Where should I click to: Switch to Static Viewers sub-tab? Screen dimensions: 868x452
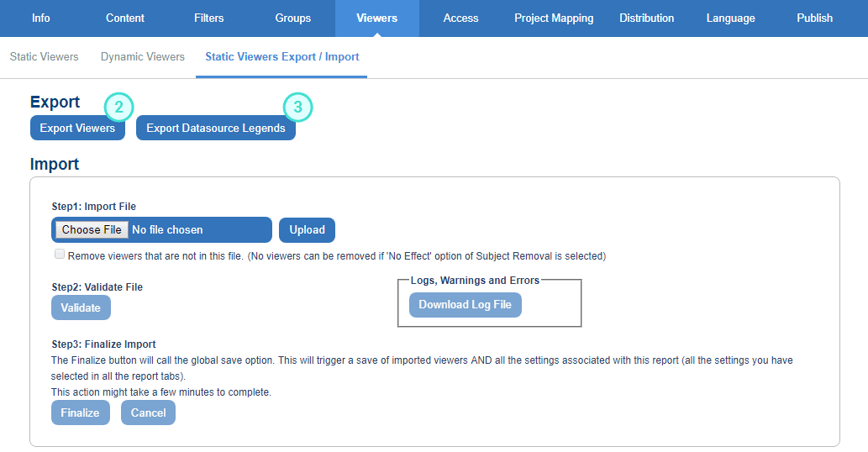(45, 57)
